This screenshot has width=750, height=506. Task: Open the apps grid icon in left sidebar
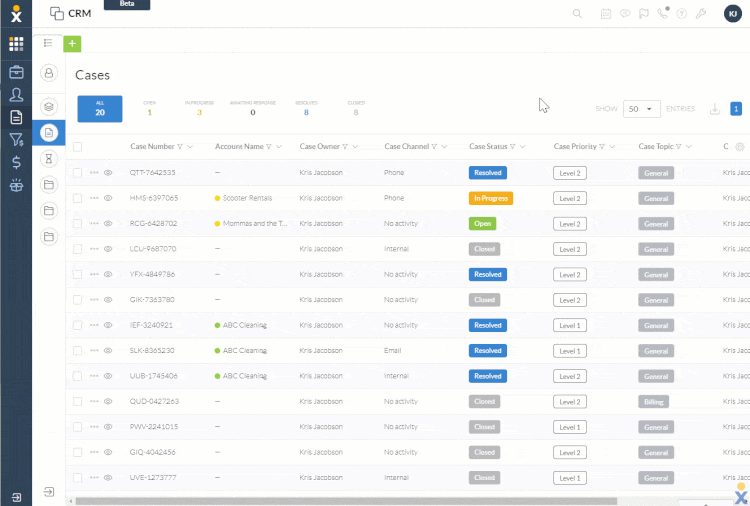click(16, 44)
